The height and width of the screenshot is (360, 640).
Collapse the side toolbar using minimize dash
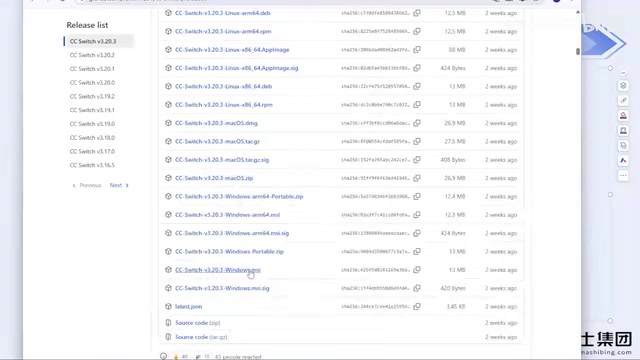[x=623, y=73]
